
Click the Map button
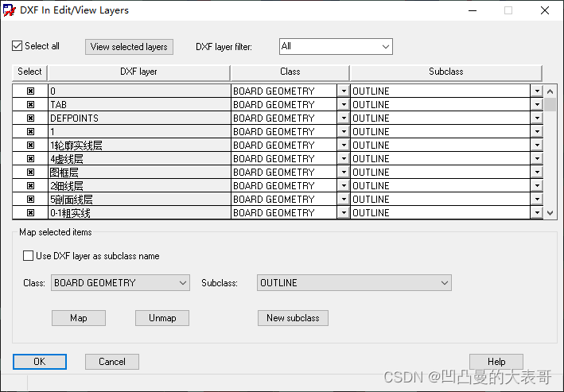(79, 318)
